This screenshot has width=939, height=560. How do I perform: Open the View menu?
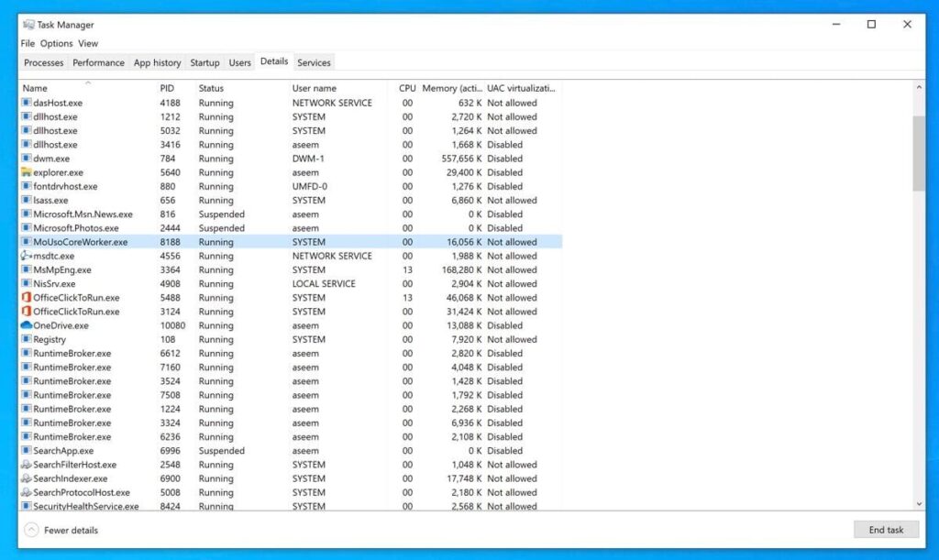[x=88, y=43]
